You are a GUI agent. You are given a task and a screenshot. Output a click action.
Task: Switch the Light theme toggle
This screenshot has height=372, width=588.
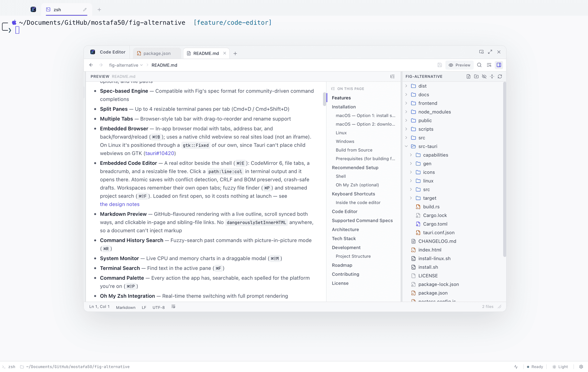[560, 367]
